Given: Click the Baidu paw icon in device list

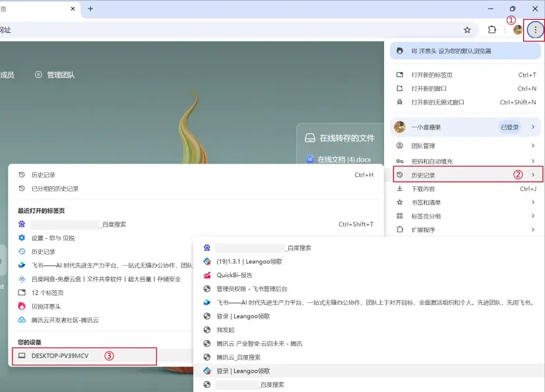Looking at the screenshot, I should (x=207, y=247).
